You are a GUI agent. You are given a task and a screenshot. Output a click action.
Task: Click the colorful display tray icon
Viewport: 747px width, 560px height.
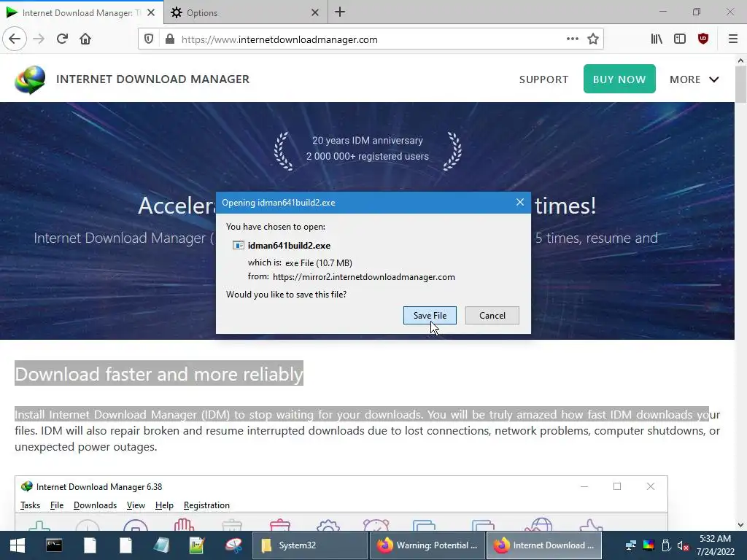click(x=649, y=545)
